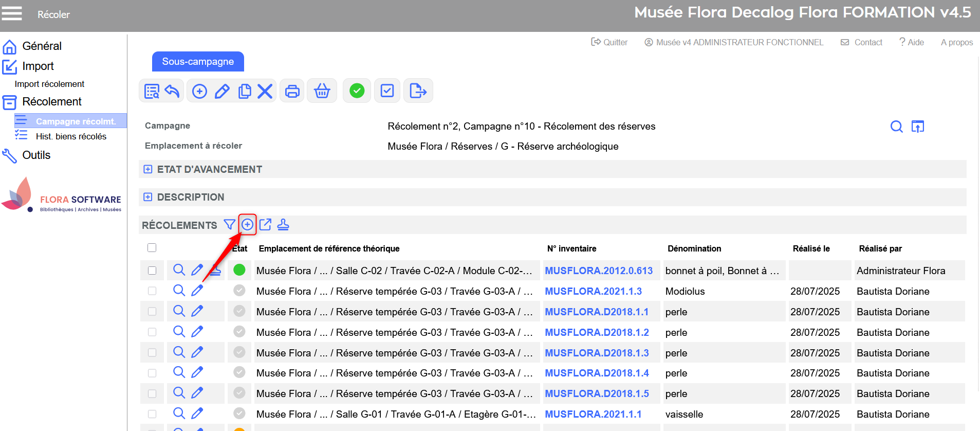The image size is (980, 431).
Task: Click the stamp icon in the RÉCOLEMENTS header
Action: pos(283,225)
